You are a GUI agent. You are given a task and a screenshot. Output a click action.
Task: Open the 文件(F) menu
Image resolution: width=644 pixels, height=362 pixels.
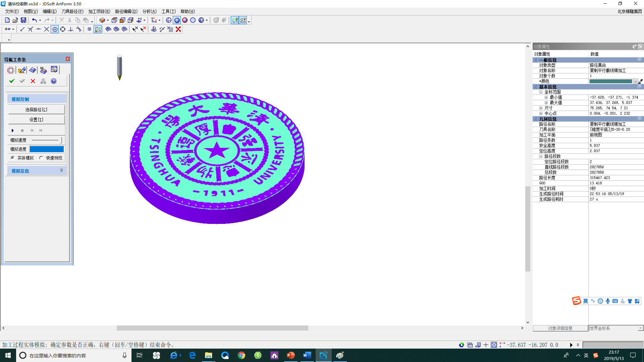point(12,11)
